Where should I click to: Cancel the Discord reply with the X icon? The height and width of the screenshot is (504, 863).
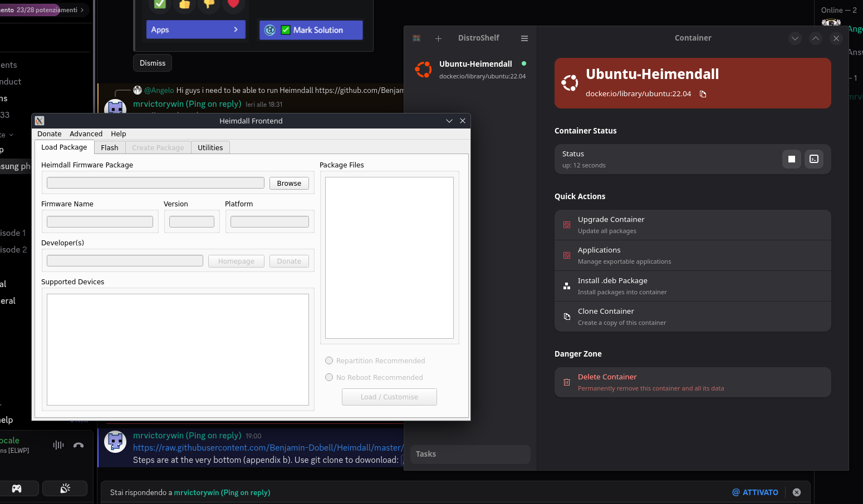click(797, 492)
